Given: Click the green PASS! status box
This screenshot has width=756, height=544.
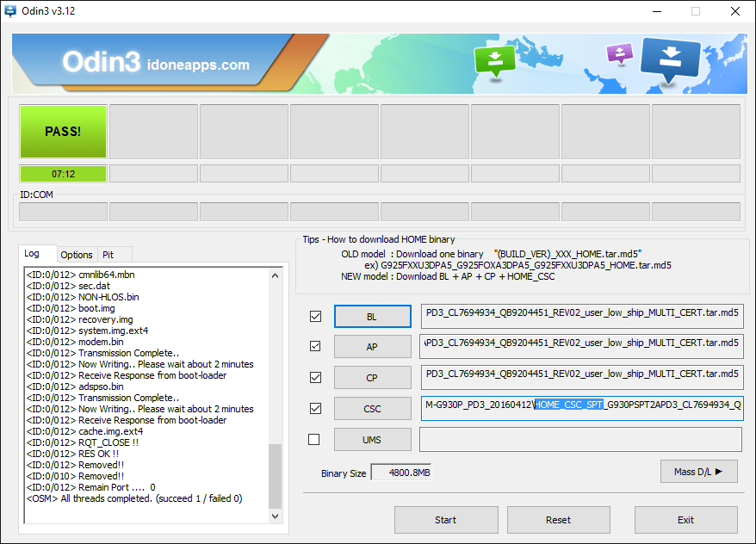Looking at the screenshot, I should point(63,132).
